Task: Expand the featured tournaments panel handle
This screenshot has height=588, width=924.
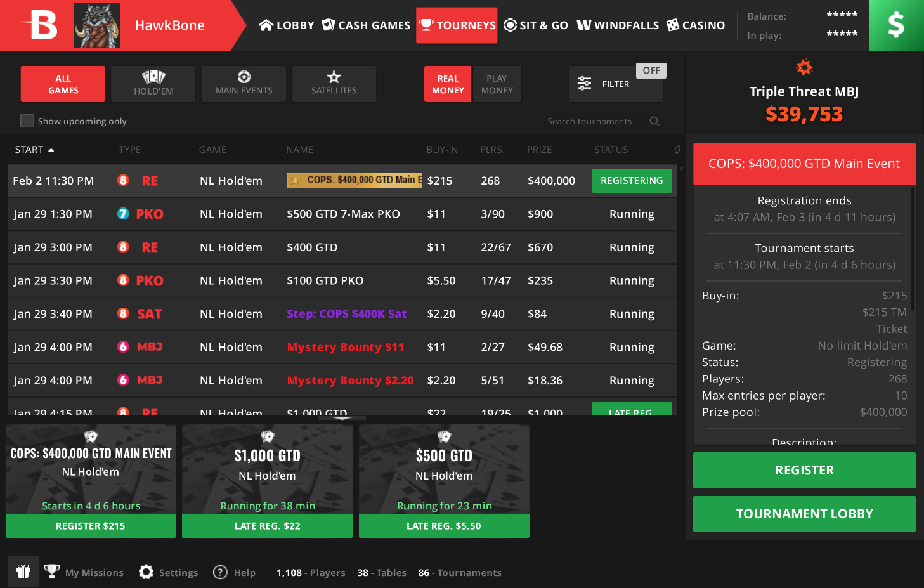Action: pos(342,419)
